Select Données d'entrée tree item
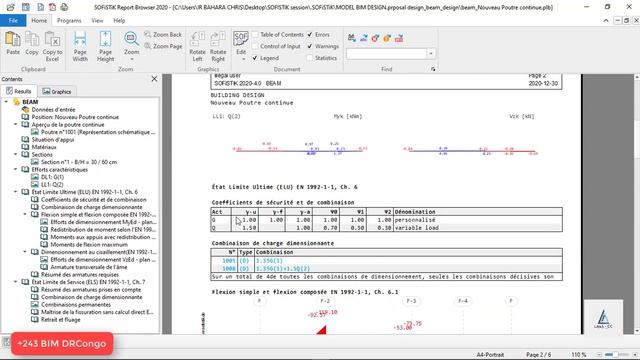Image resolution: width=640 pixels, height=360 pixels. (53, 109)
